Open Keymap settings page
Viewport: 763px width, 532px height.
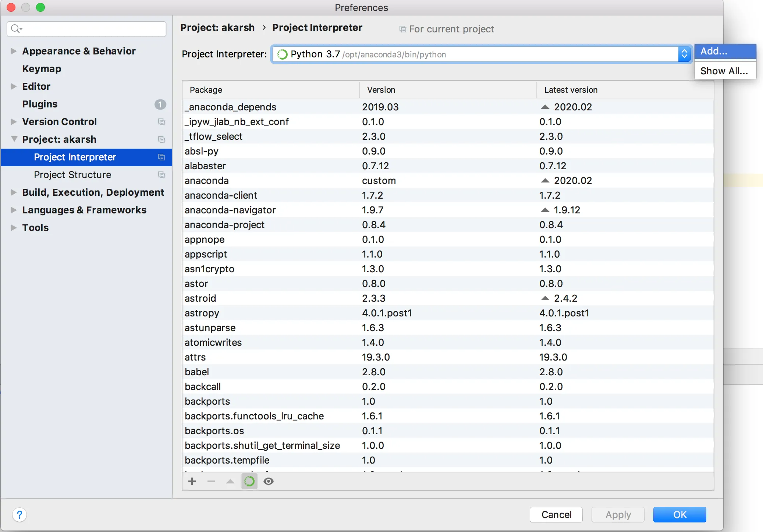click(x=42, y=69)
